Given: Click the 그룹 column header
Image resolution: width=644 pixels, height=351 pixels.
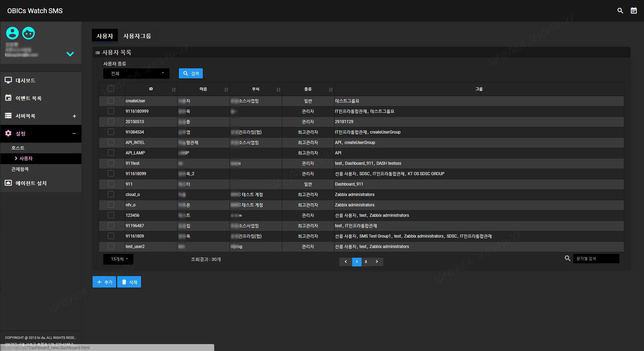Looking at the screenshot, I should 479,89.
